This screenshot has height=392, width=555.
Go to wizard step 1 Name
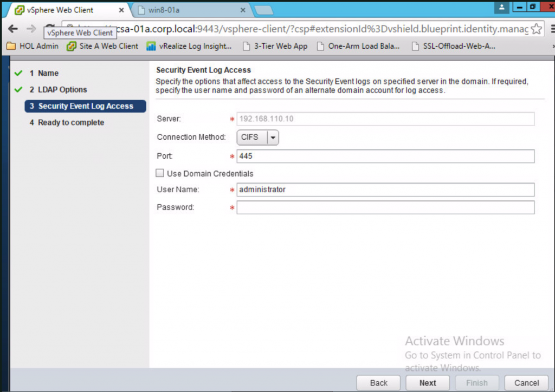point(48,73)
